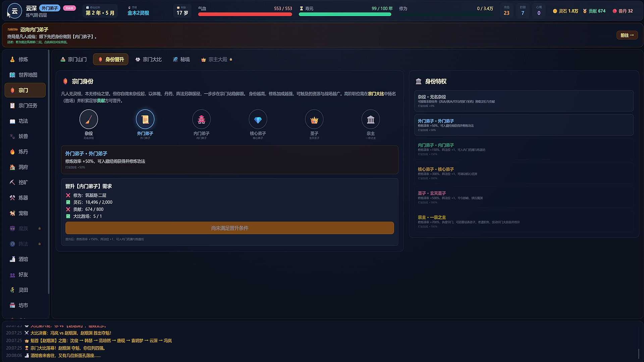The width and height of the screenshot is (644, 362).
Task: Switch to the 宗门大比 tab
Action: click(x=149, y=59)
